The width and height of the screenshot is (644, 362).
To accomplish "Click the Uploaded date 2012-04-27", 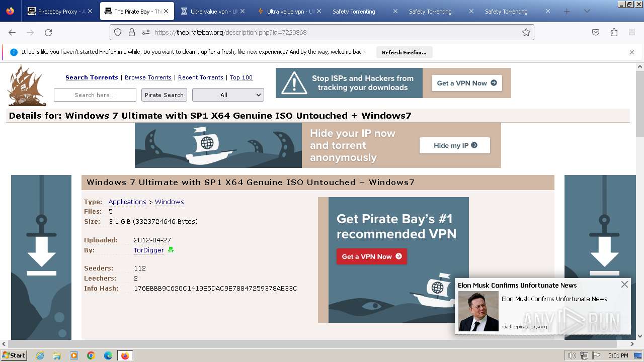I will [152, 240].
